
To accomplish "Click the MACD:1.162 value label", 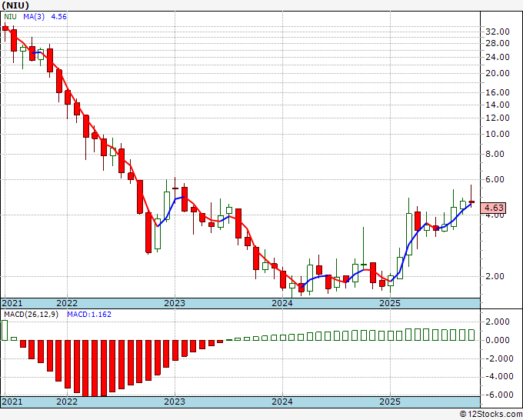I will 89,315.
